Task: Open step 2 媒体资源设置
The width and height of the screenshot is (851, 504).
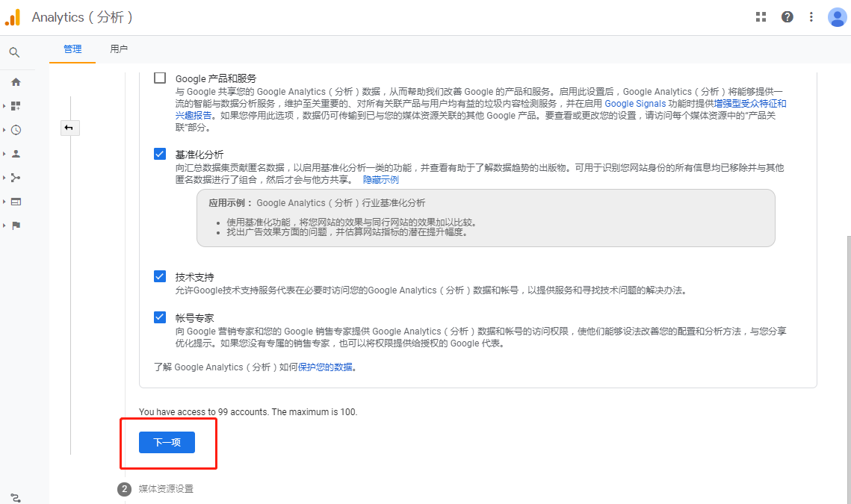Action: [155, 489]
